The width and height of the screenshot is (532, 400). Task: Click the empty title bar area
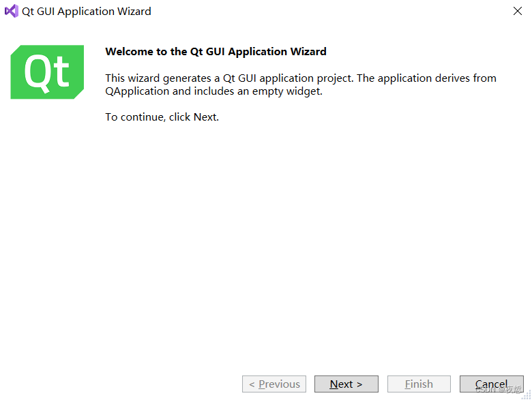327,11
